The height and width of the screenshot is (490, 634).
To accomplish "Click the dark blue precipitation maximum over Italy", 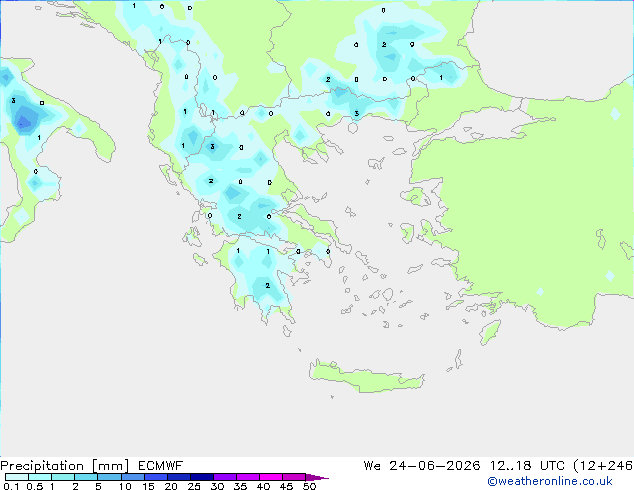I will tap(24, 121).
